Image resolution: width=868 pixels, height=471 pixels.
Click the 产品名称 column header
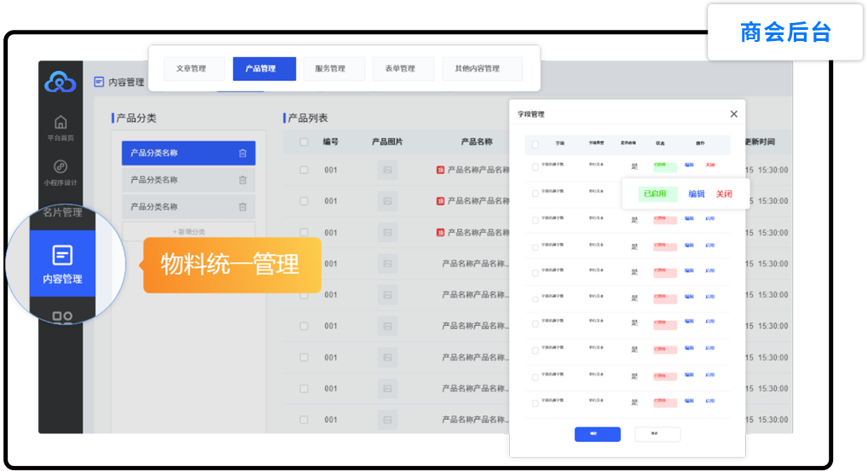[477, 142]
